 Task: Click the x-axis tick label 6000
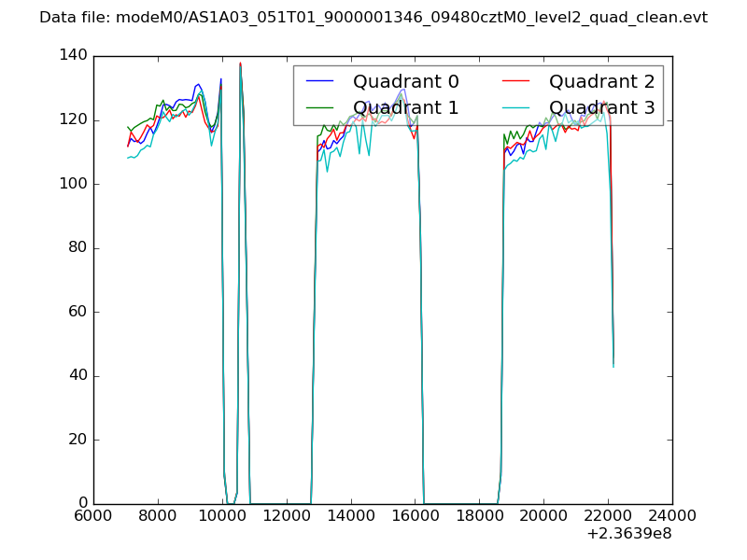point(93,515)
